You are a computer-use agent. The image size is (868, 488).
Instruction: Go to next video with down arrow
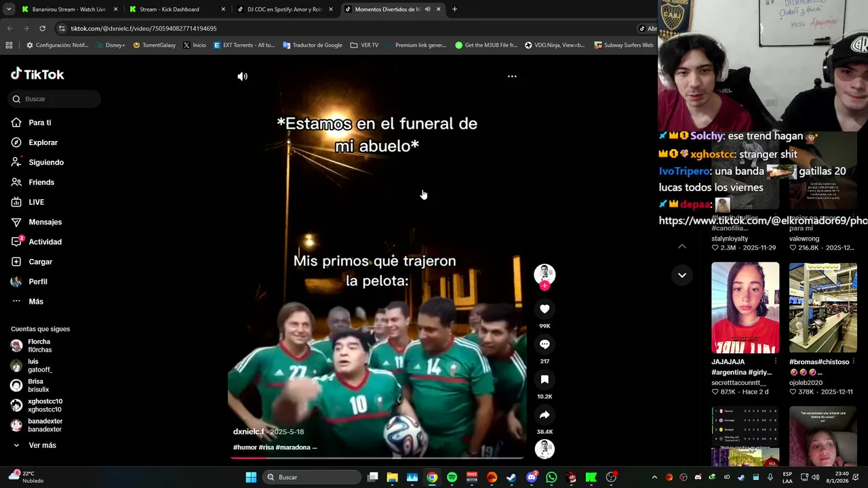pyautogui.click(x=682, y=275)
